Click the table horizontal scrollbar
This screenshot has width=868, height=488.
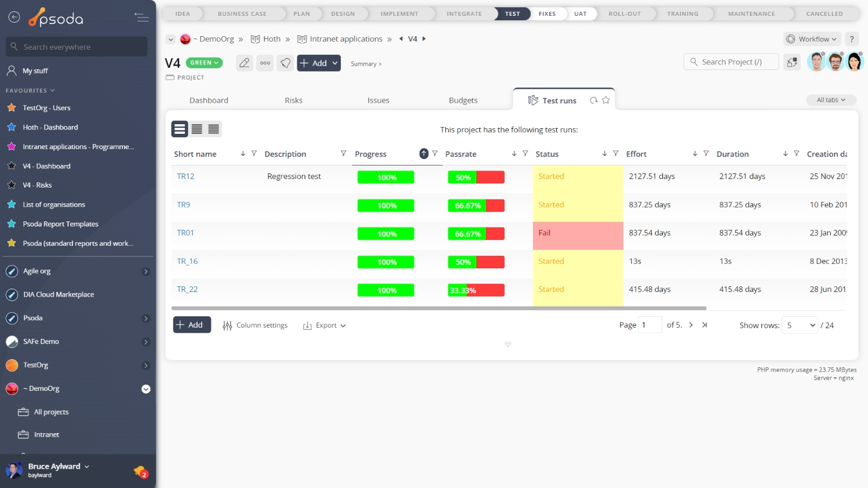[439, 308]
